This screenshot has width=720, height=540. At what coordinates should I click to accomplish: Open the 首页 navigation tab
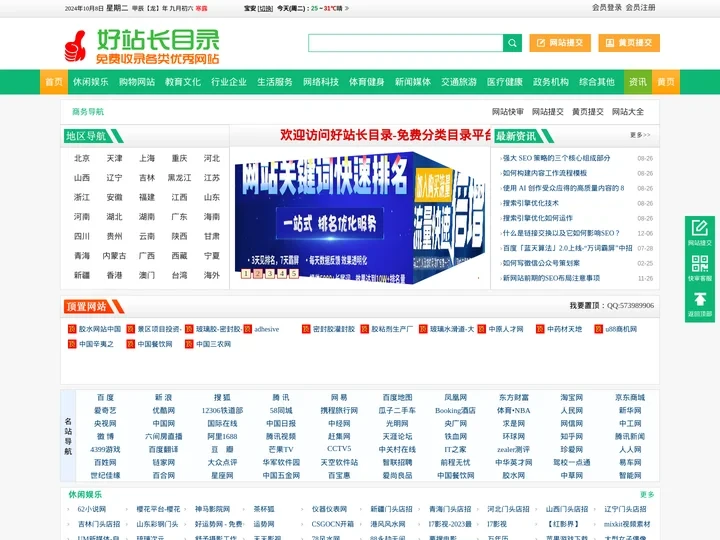(54, 82)
